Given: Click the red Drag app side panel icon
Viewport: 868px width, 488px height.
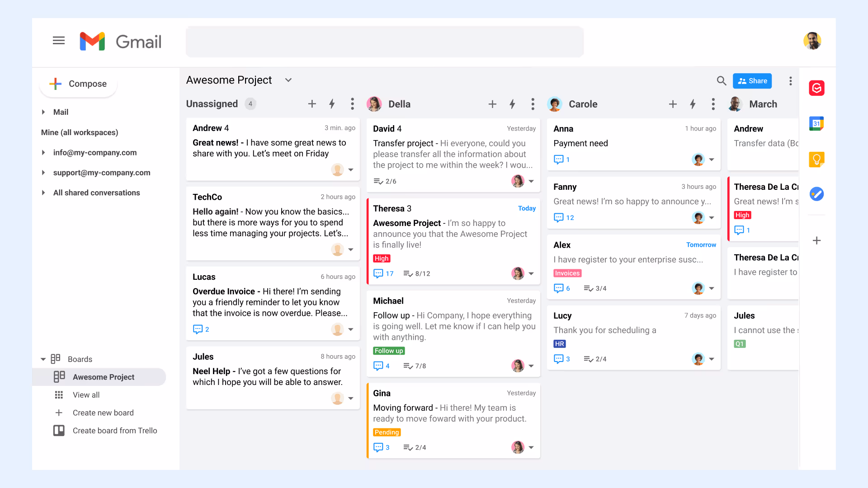Looking at the screenshot, I should [x=816, y=88].
